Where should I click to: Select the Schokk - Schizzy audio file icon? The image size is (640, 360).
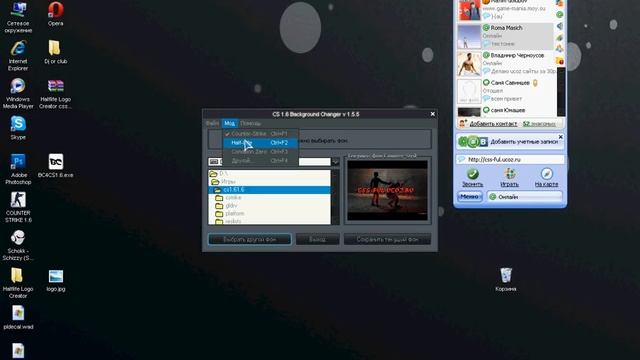(x=18, y=245)
